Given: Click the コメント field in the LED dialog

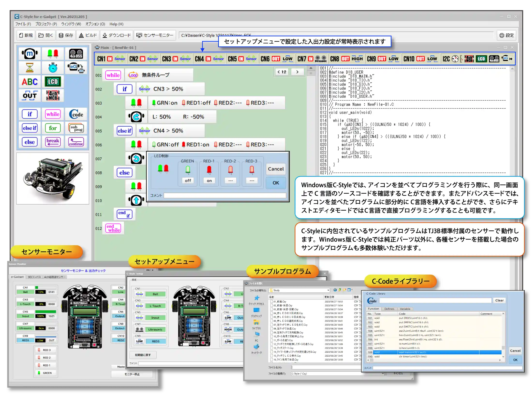Looking at the screenshot, I should pyautogui.click(x=225, y=195).
